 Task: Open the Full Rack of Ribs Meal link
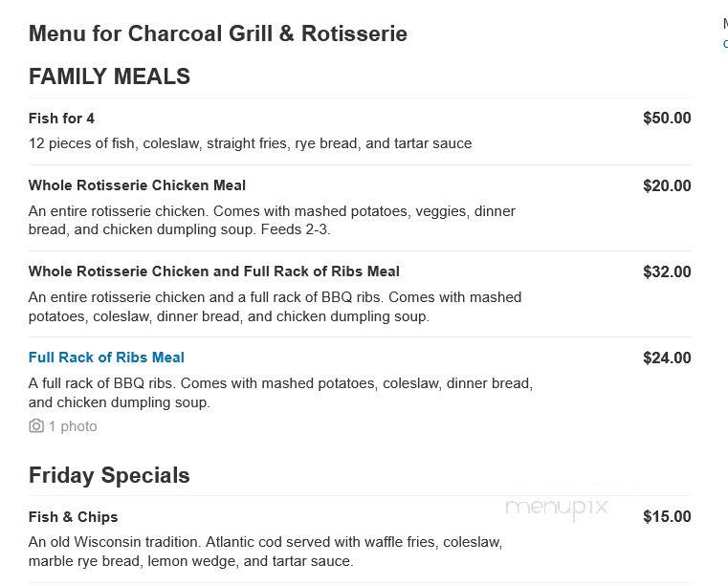click(106, 358)
